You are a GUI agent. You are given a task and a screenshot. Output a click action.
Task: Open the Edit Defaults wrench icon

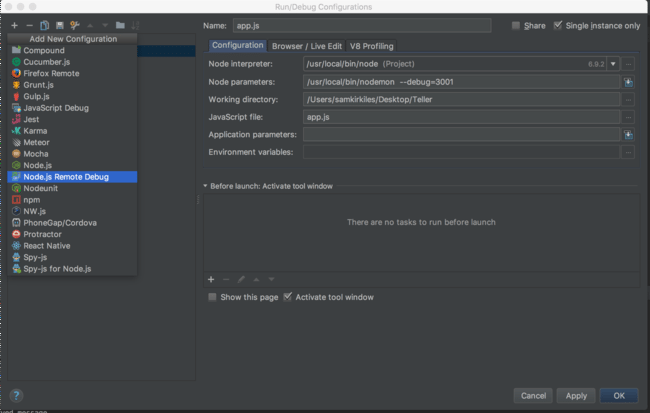coord(74,25)
